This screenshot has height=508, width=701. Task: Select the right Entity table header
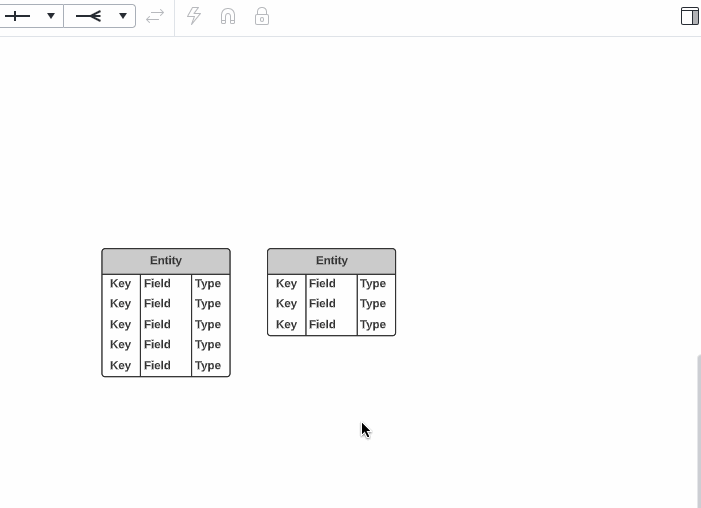tap(331, 261)
